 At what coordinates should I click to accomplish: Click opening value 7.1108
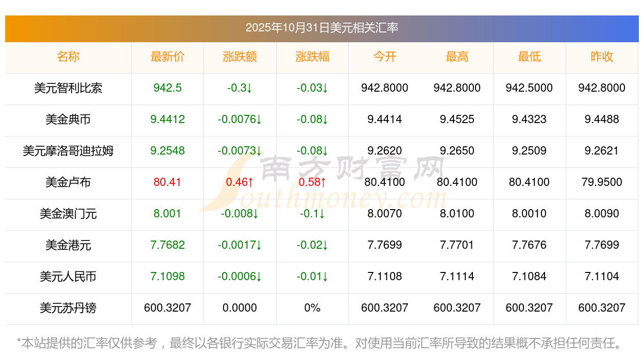tap(385, 277)
